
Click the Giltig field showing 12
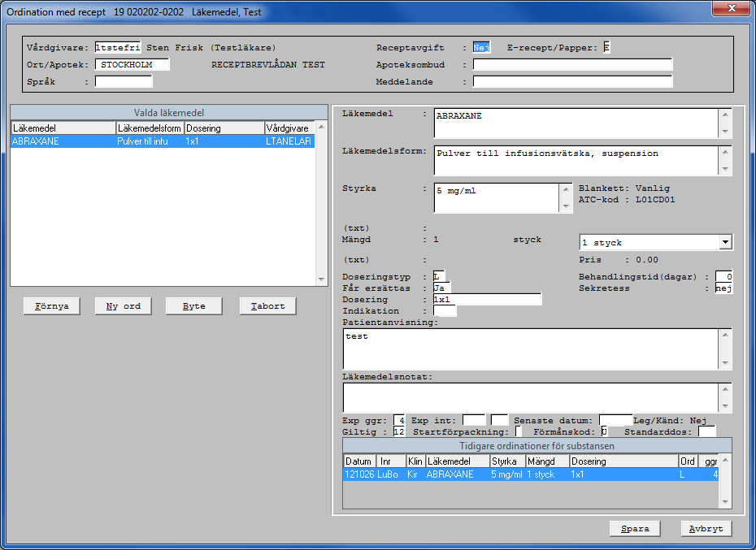point(399,432)
